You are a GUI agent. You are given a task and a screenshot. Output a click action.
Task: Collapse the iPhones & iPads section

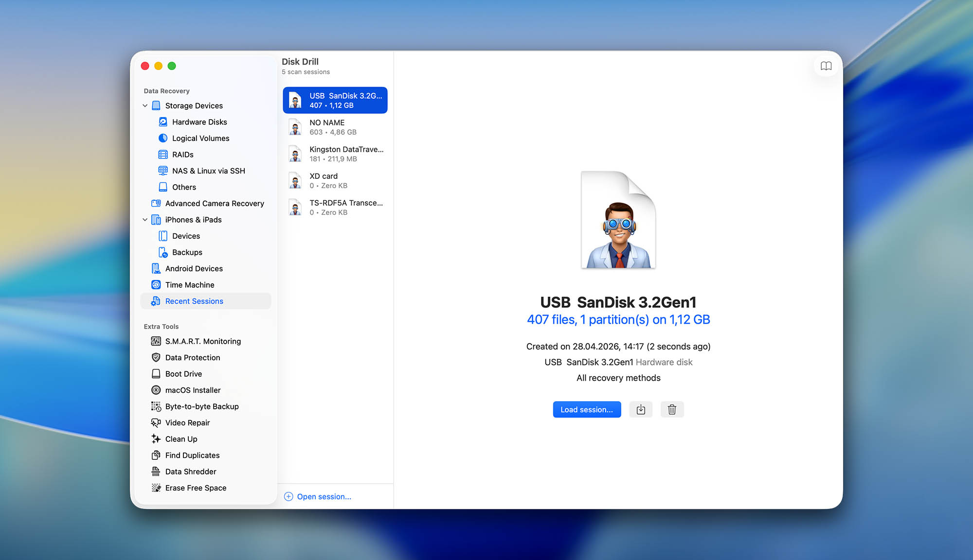coord(145,220)
